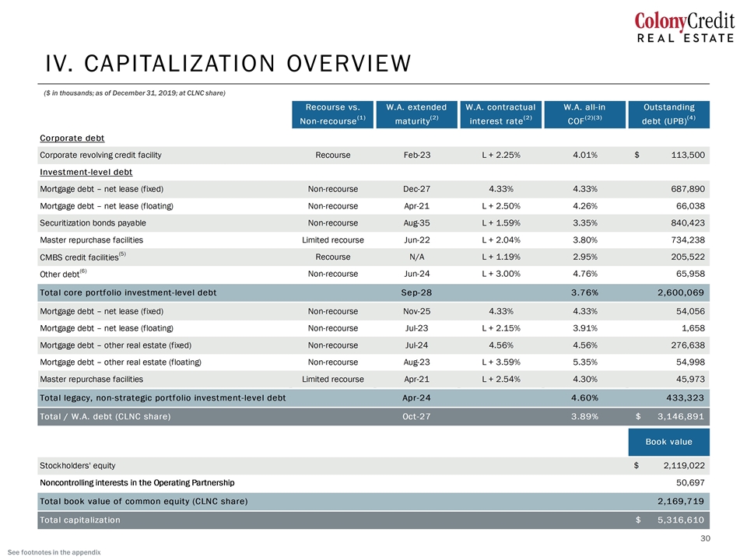Select the '276,638' outstanding debt value
Screen dimensions: 747x560
[x=688, y=345]
